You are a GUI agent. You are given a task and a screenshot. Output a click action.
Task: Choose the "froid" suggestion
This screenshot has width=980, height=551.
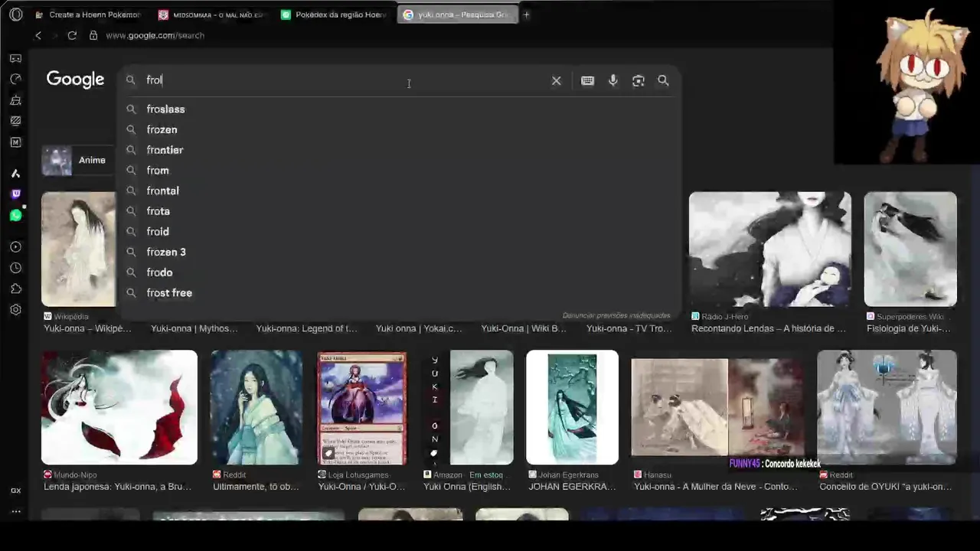point(158,232)
